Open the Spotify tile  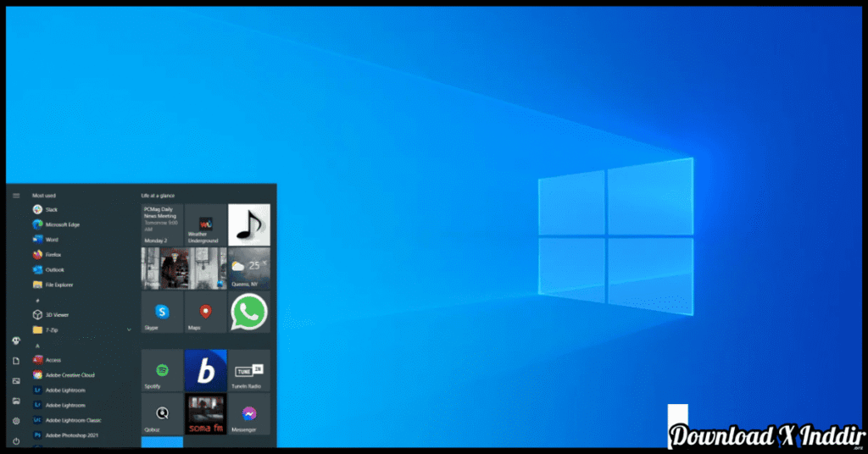coord(162,370)
